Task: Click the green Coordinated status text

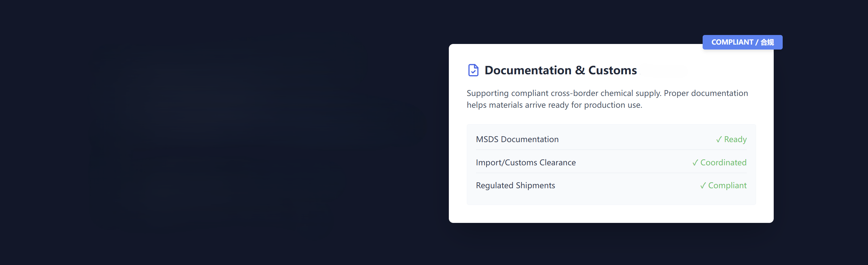Action: [x=723, y=163]
